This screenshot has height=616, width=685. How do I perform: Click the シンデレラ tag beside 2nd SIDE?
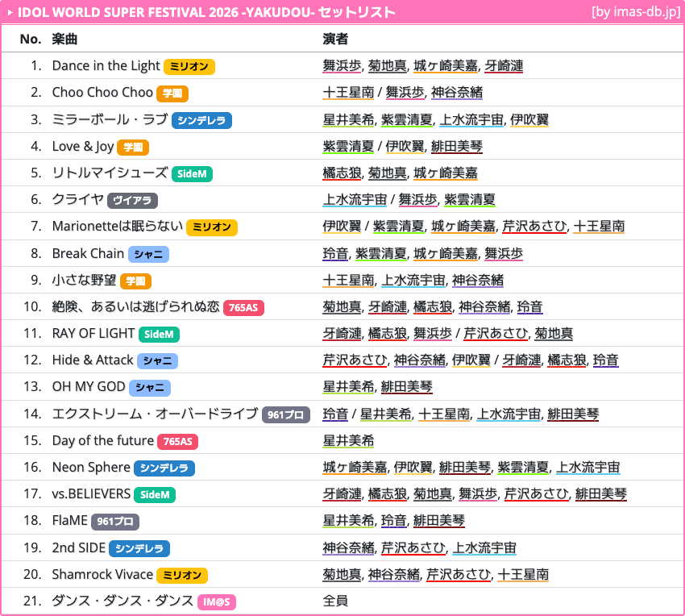pos(139,548)
